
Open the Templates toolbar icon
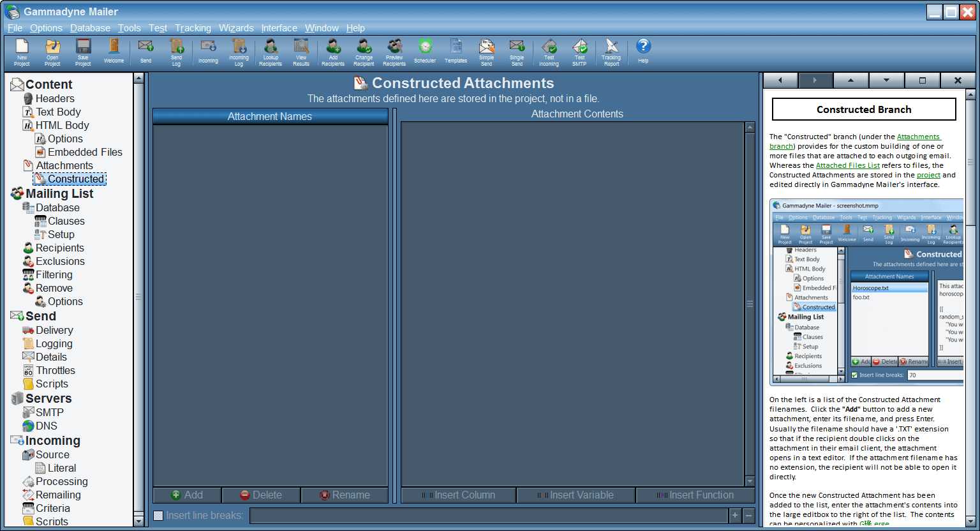pyautogui.click(x=456, y=52)
